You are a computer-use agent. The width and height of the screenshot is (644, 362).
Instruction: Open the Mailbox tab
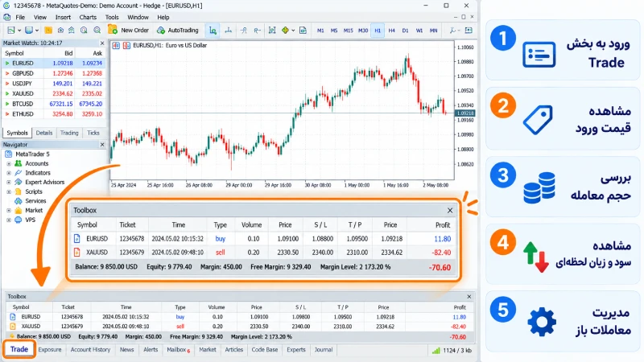[x=178, y=350]
